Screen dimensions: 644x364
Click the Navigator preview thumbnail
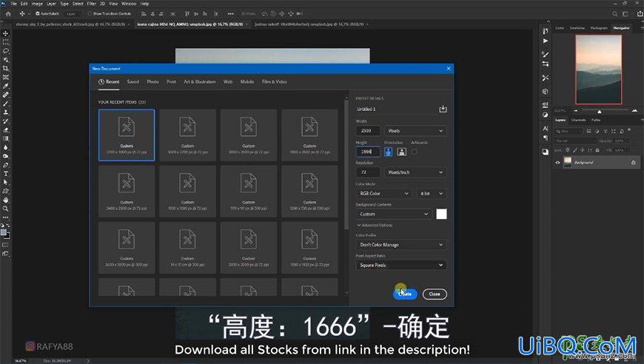tap(598, 70)
